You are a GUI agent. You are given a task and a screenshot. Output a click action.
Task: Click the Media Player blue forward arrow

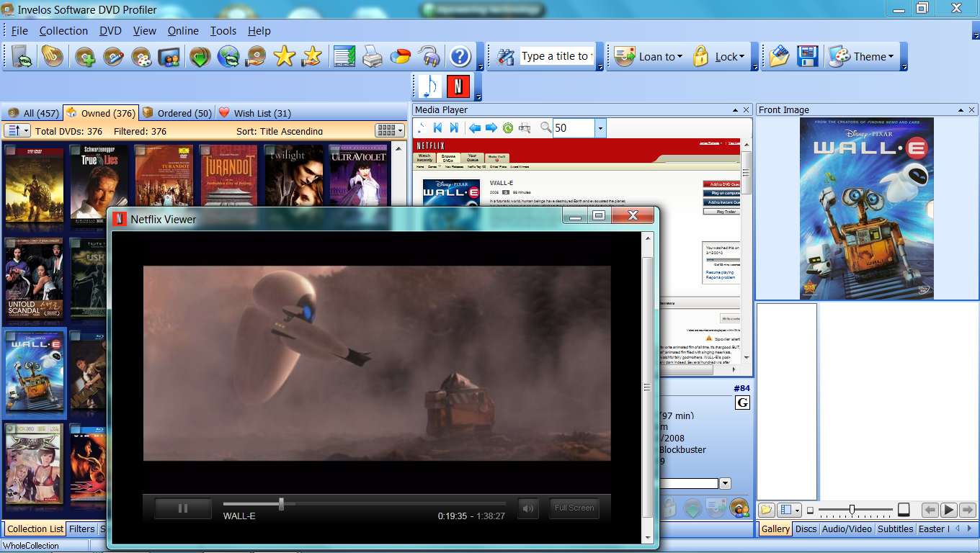point(491,127)
